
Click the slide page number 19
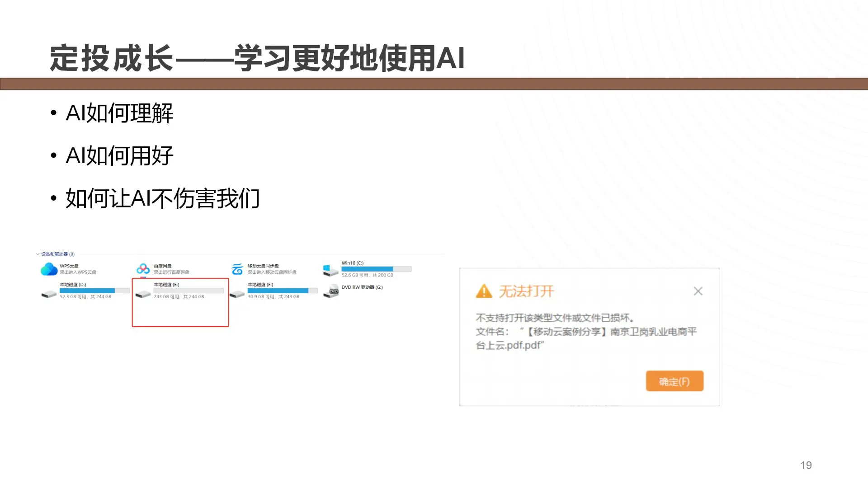[x=806, y=465]
